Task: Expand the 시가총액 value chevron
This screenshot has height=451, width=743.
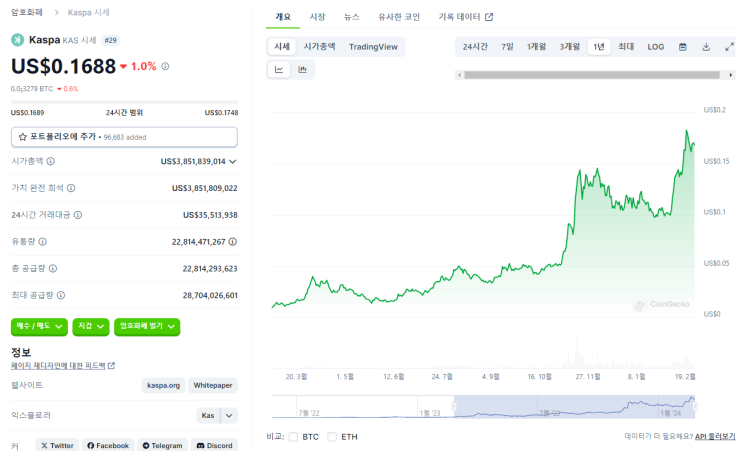Action: pos(233,162)
